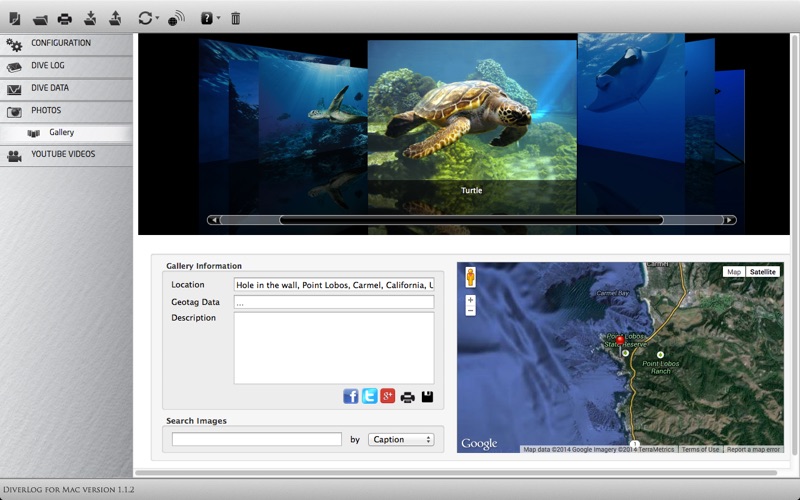Switch map to Map view

tap(734, 272)
